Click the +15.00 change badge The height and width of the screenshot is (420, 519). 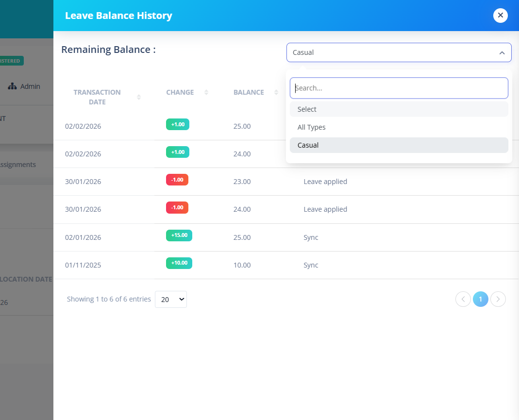pos(179,235)
